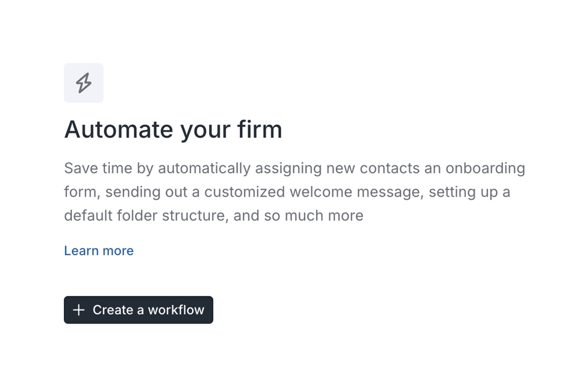Click the word more in the blue link
The height and width of the screenshot is (389, 588).
tap(118, 251)
